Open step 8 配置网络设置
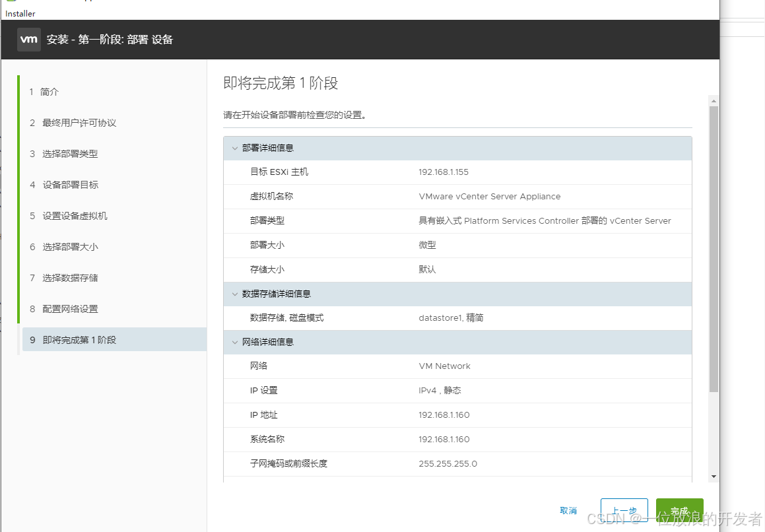 (63, 309)
